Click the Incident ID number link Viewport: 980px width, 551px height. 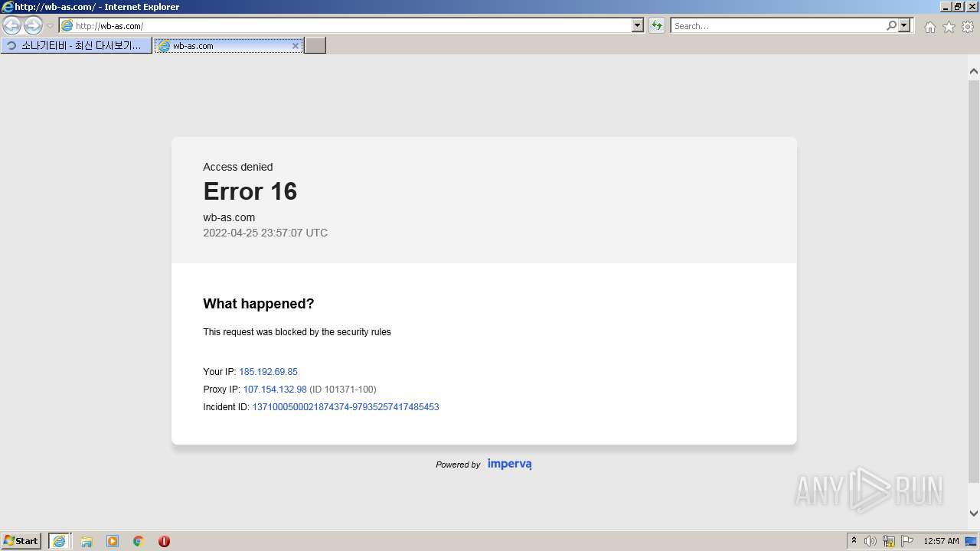[345, 407]
